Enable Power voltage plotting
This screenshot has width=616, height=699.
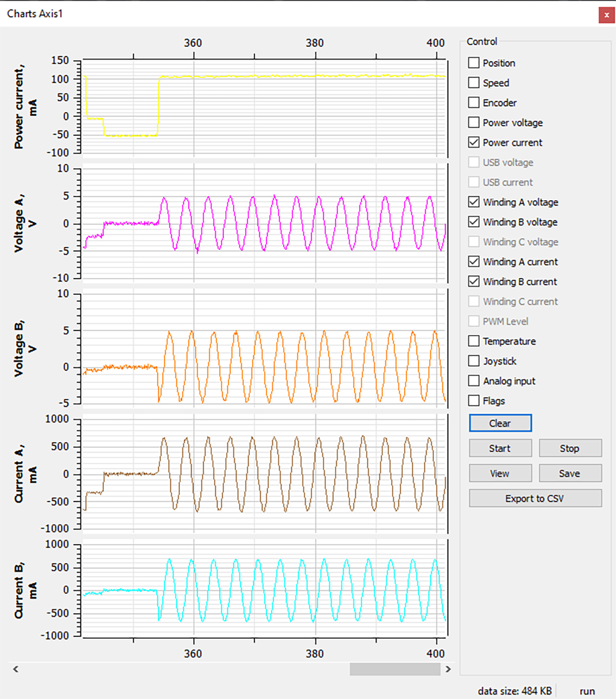(474, 122)
